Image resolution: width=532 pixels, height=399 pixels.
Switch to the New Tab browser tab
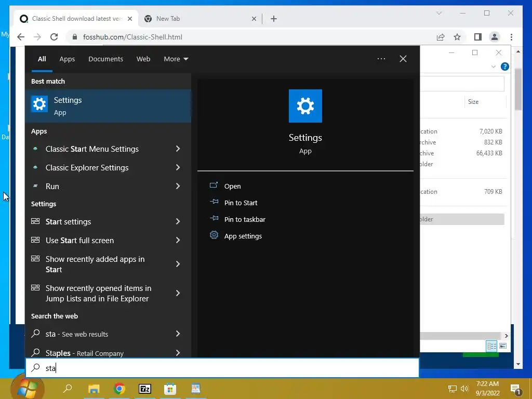[x=200, y=19]
